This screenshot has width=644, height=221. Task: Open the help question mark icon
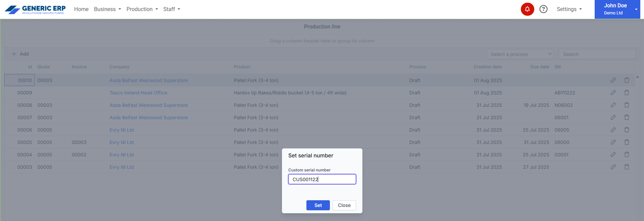tap(543, 9)
